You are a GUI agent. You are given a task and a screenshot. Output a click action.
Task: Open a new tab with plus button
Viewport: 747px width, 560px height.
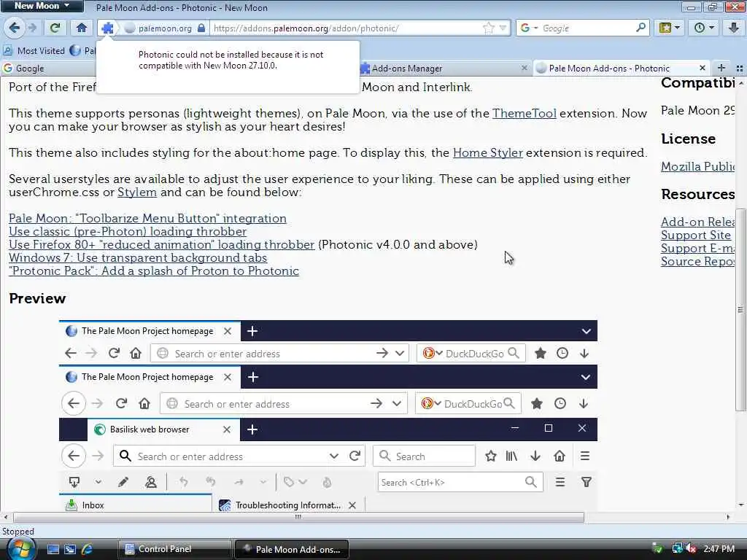click(721, 68)
